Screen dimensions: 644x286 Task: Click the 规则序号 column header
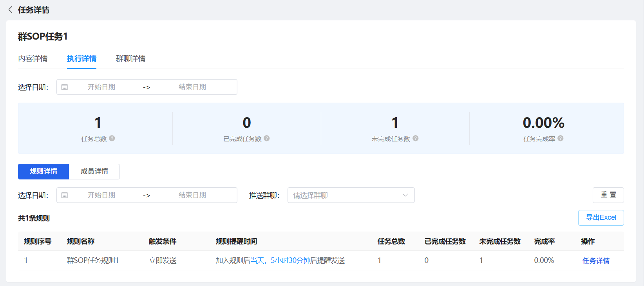coord(38,241)
